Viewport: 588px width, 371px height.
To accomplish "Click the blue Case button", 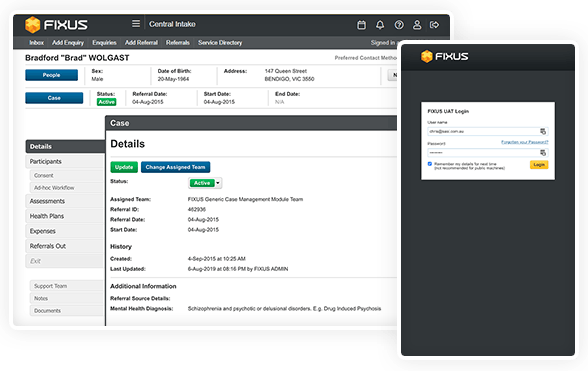I will pos(54,98).
